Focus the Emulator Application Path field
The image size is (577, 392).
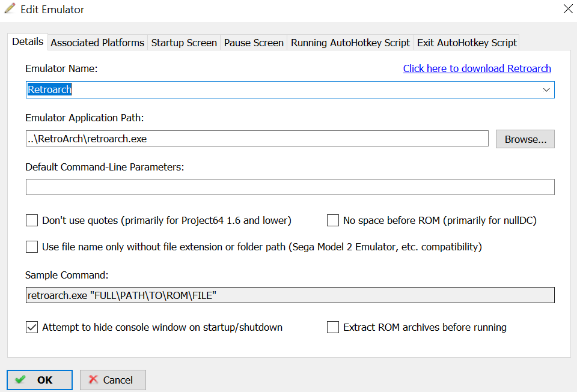tap(257, 139)
